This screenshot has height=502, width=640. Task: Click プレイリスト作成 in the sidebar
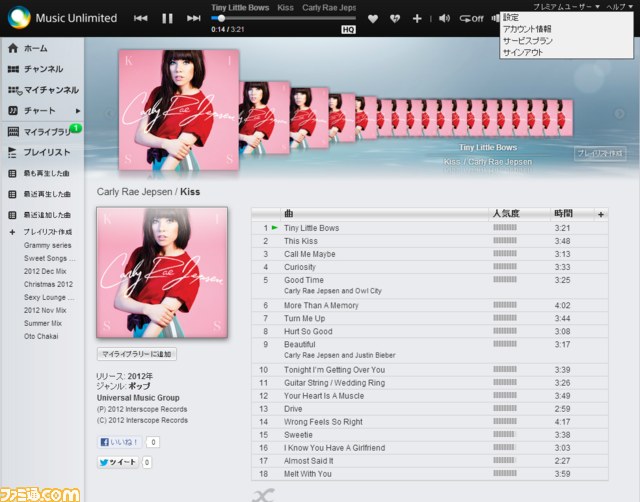point(41,232)
